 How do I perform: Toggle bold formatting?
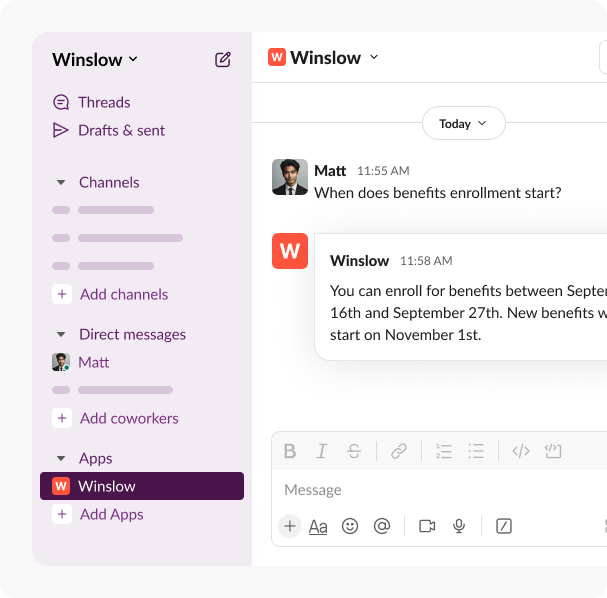point(290,451)
